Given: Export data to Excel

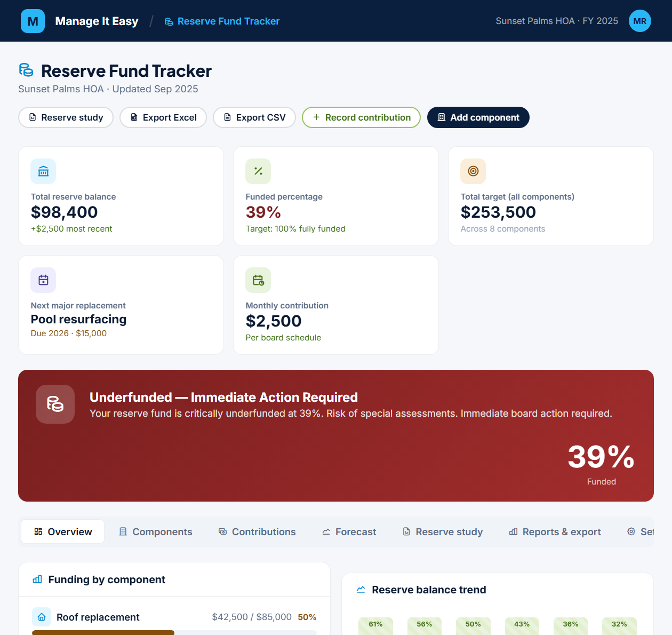Looking at the screenshot, I should [163, 117].
